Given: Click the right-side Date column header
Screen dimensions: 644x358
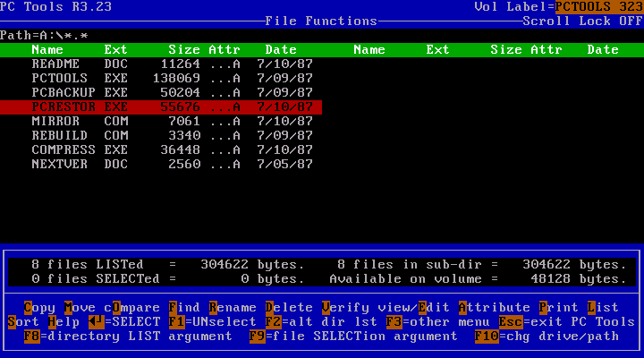Looking at the screenshot, I should tap(603, 50).
